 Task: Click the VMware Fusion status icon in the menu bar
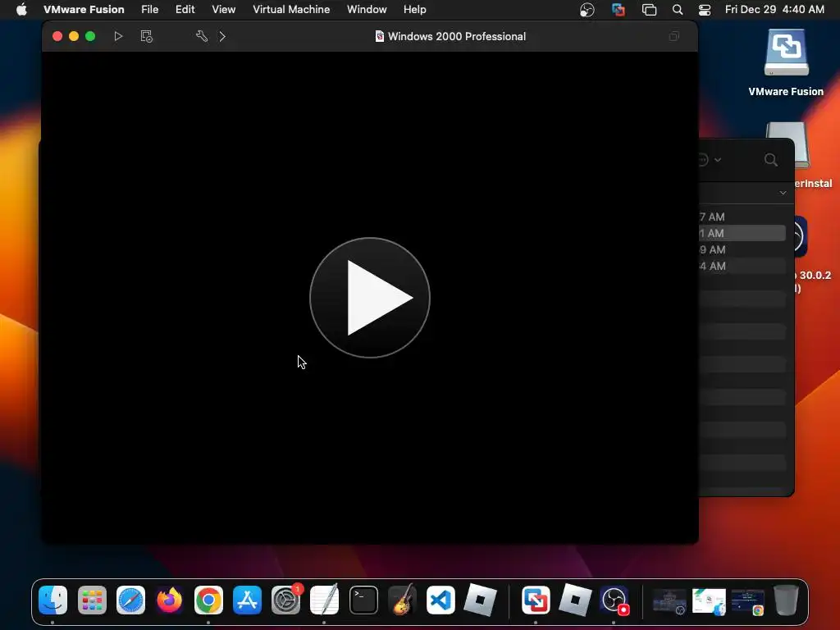[619, 10]
